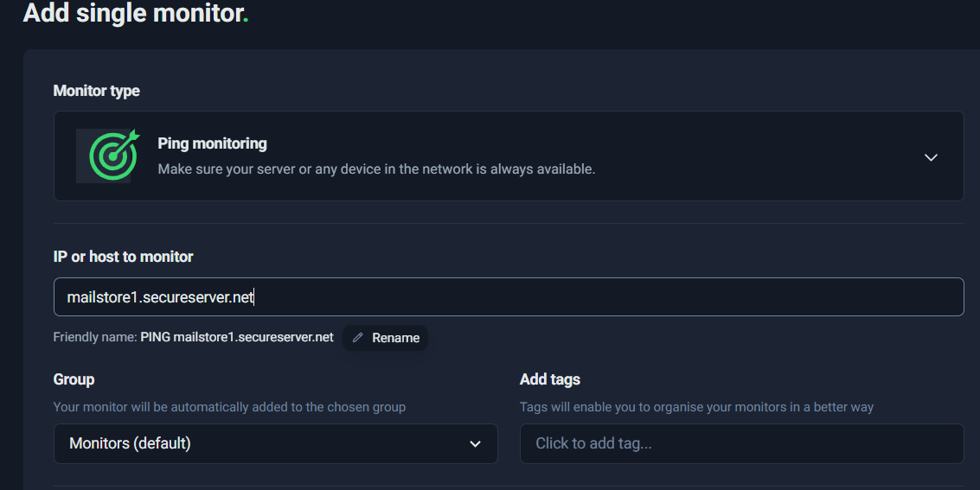
Task: Click the pencil icon beside Rename
Action: 358,338
